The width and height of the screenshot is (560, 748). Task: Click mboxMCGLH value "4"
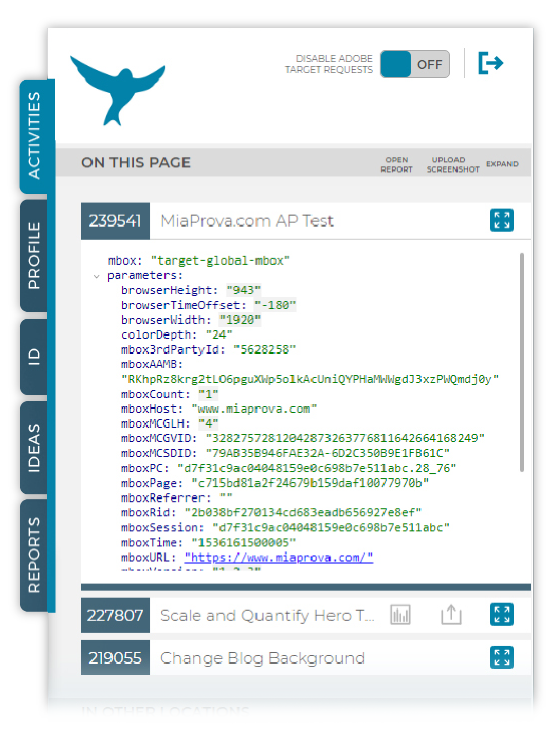pyautogui.click(x=208, y=424)
